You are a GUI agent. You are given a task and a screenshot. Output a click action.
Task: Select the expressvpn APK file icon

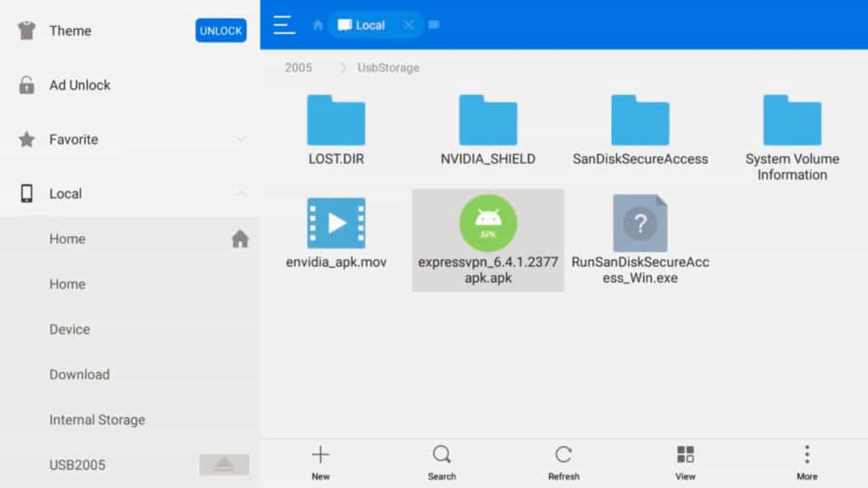(487, 223)
